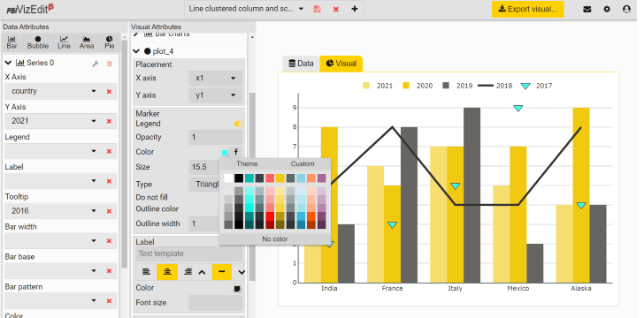Click the Opacity input field
644x318 pixels.
tap(216, 138)
